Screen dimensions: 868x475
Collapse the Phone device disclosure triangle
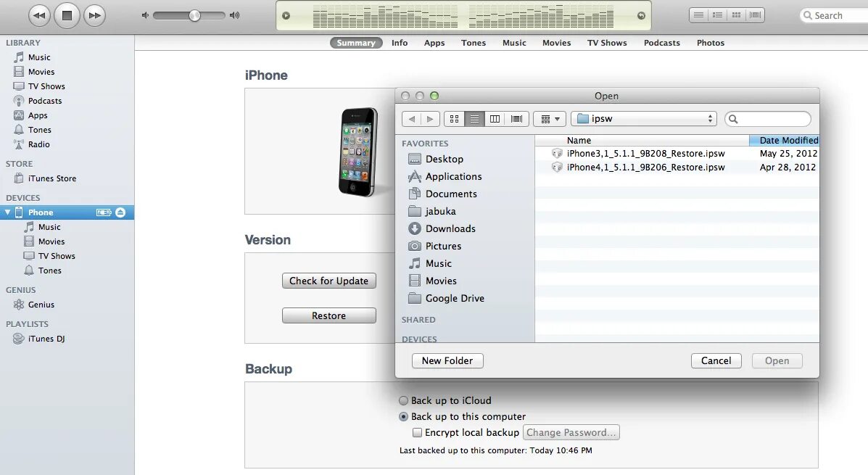point(7,212)
